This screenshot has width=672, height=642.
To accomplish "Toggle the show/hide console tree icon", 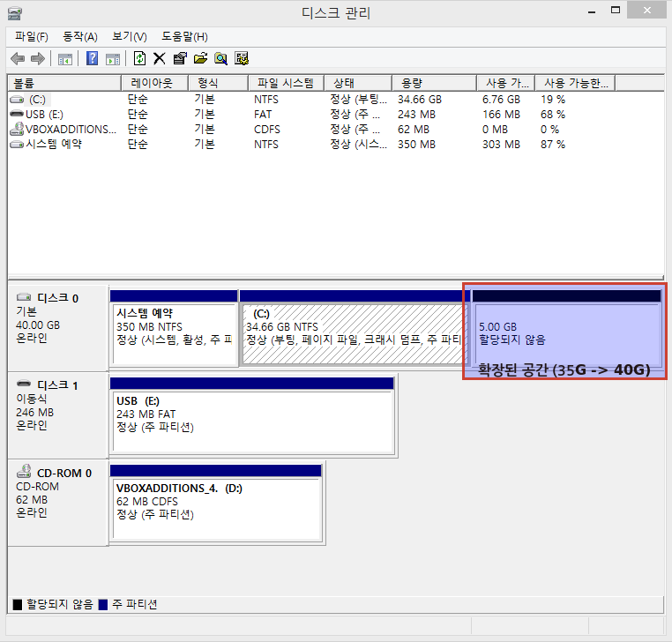I will 64,59.
